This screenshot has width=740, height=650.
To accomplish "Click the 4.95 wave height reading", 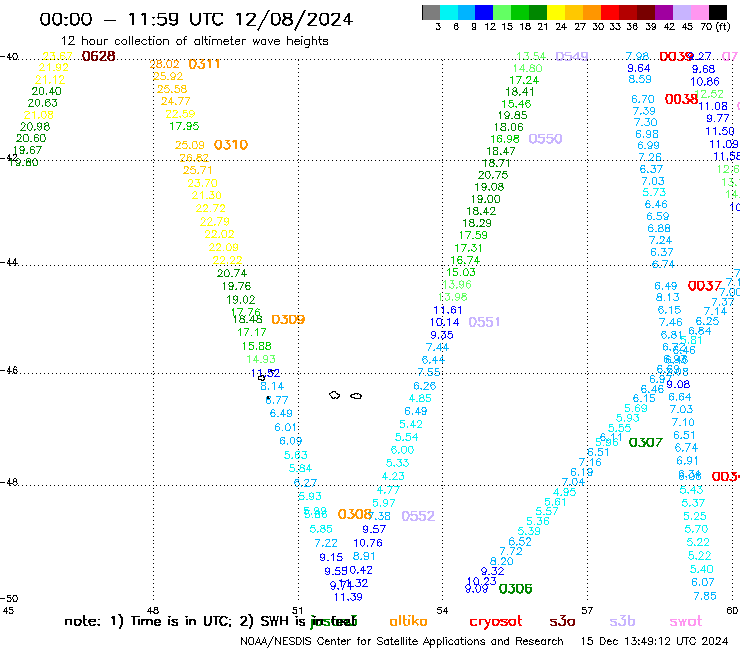I will coord(564,492).
